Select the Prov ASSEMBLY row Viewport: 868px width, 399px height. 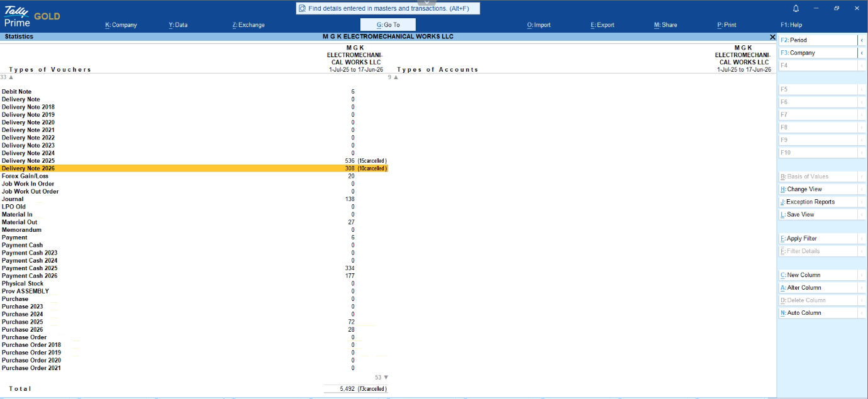click(194, 292)
